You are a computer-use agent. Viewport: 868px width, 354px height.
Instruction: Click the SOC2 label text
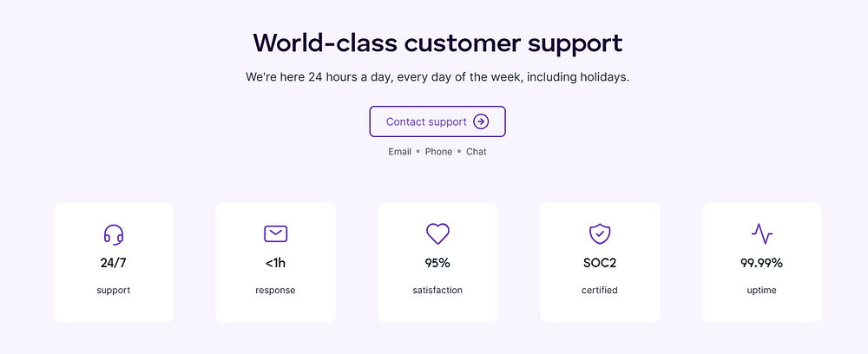tap(600, 263)
